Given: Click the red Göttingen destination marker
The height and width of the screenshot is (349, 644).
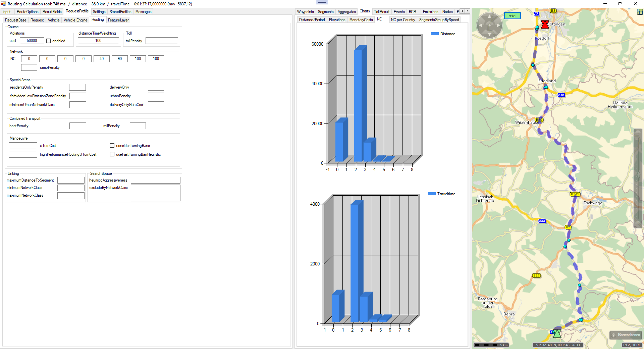Looking at the screenshot, I should 545,24.
